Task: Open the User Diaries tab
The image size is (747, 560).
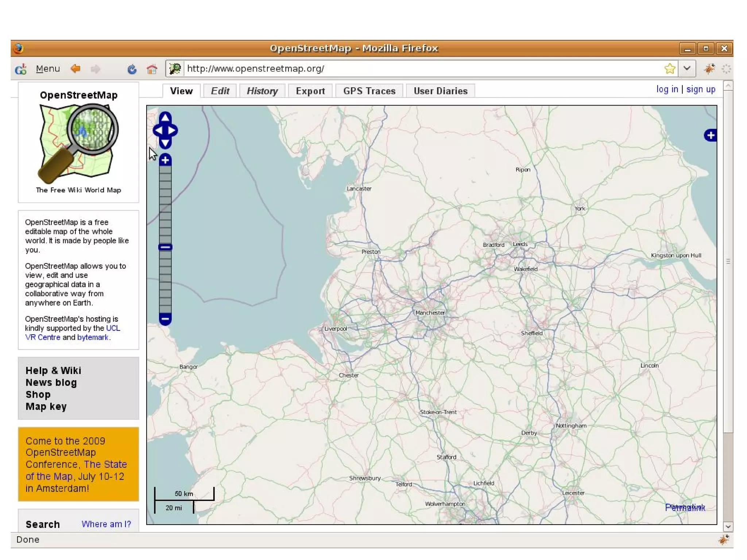Action: tap(441, 91)
